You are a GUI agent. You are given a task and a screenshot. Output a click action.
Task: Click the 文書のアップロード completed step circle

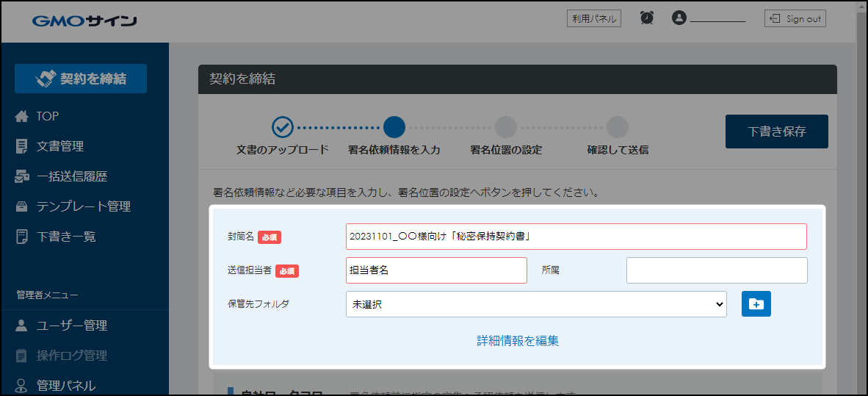(x=283, y=127)
